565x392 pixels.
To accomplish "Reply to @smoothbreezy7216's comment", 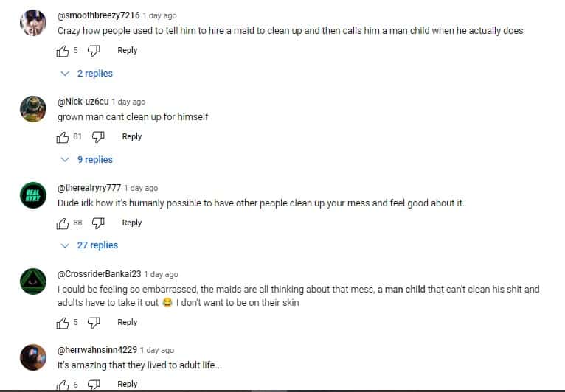I will 128,51.
